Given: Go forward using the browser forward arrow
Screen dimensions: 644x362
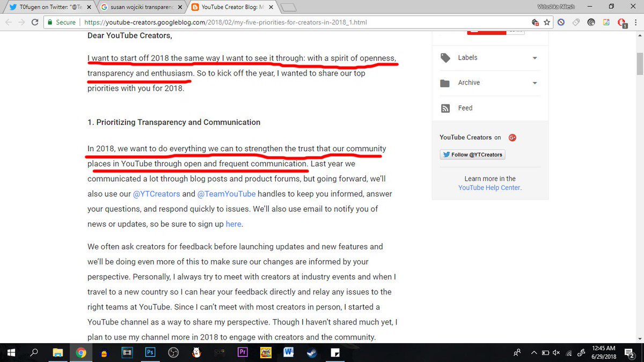Looking at the screenshot, I should click(x=21, y=23).
